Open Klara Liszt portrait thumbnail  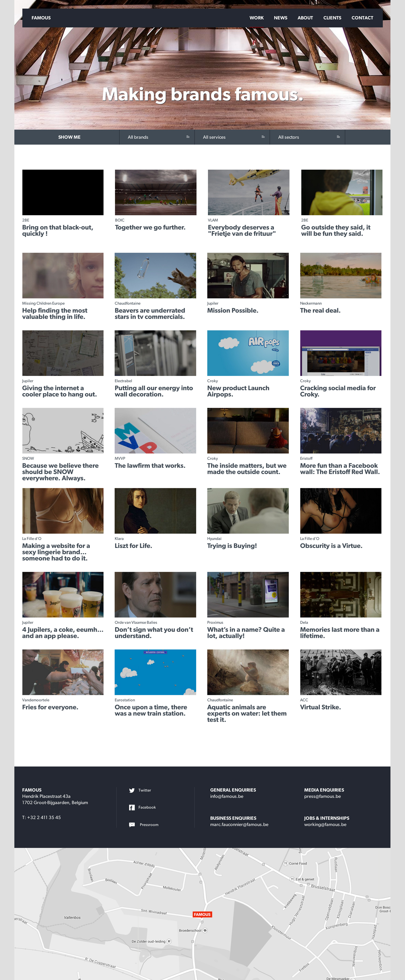pyautogui.click(x=156, y=511)
